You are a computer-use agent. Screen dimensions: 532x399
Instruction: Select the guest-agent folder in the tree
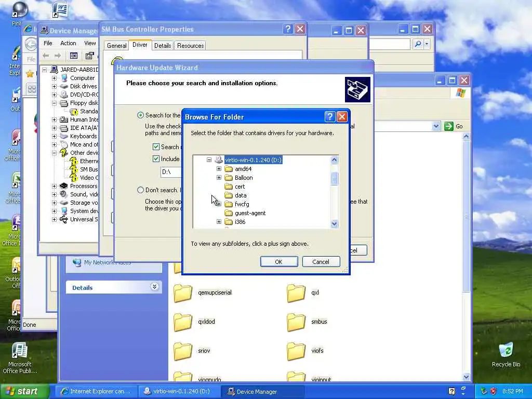pos(250,212)
